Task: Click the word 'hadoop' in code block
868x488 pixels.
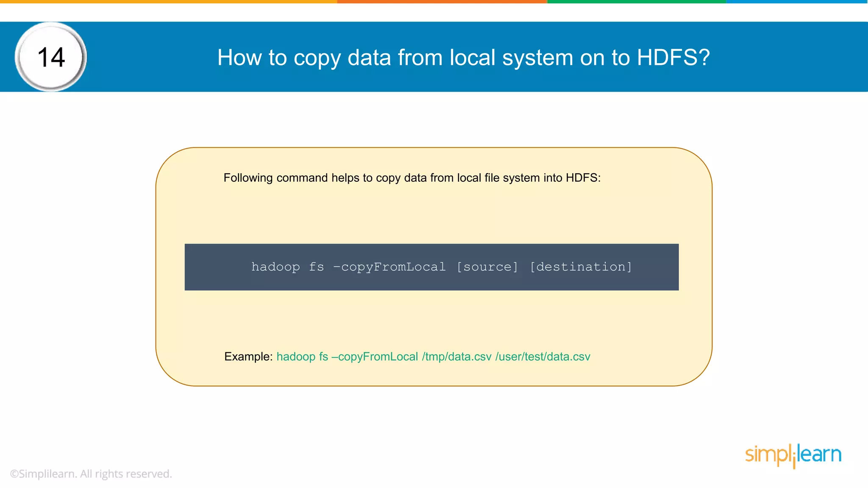Action: click(275, 267)
